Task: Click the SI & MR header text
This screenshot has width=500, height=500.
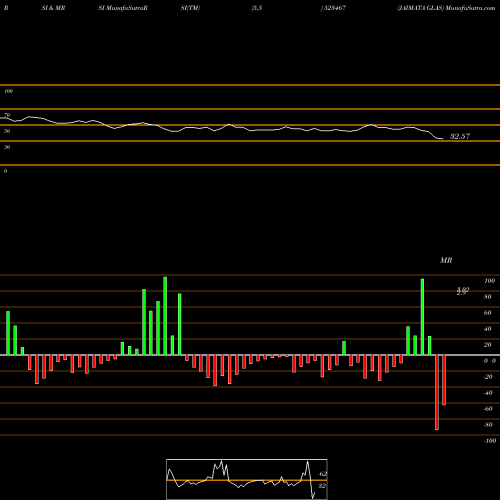Action: pyautogui.click(x=53, y=8)
